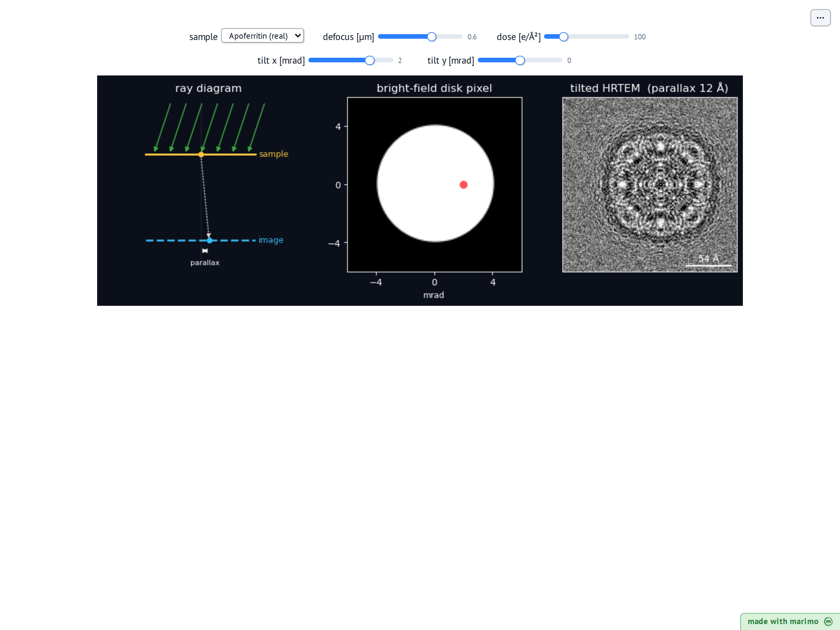Click the 'tilted HRTEM (parallax 12 Å)' title
The image size is (840, 630).
649,88
